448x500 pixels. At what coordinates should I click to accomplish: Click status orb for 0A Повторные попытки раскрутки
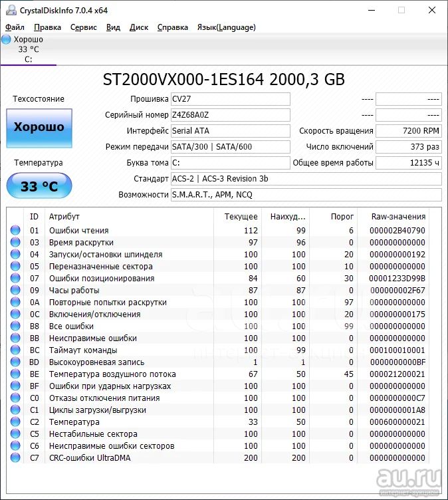tap(15, 302)
